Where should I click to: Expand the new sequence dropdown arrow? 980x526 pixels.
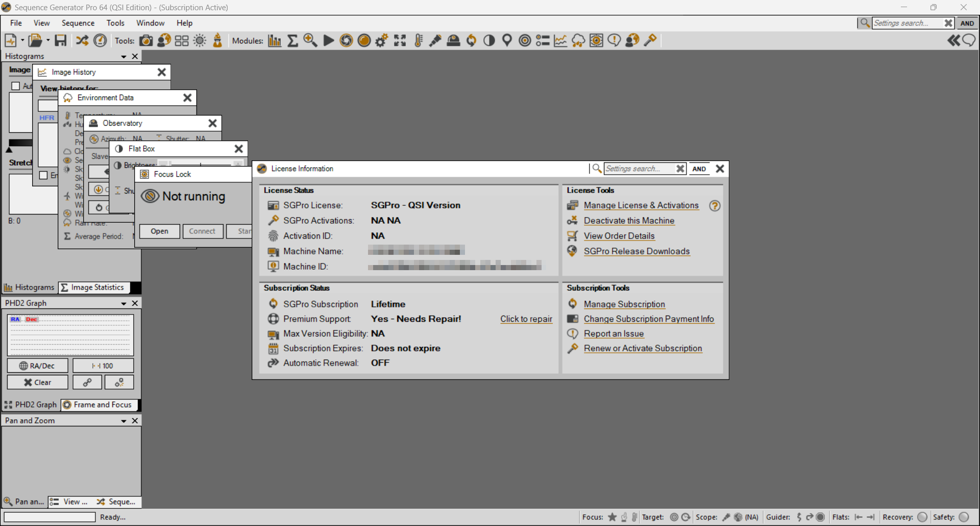pos(22,40)
